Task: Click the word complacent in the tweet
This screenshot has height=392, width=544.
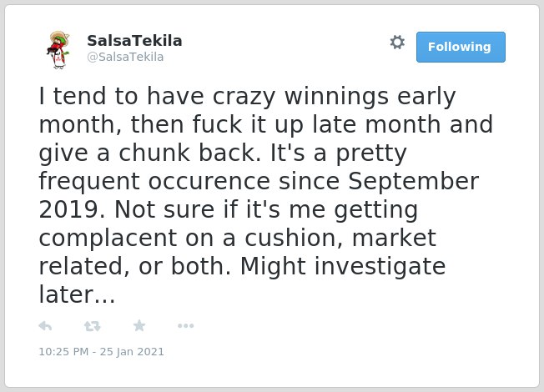Action: point(108,239)
